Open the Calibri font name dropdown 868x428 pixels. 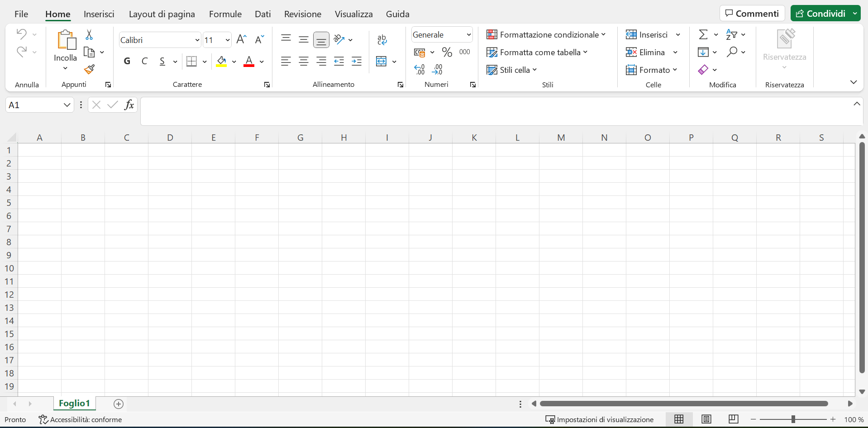[x=197, y=40]
